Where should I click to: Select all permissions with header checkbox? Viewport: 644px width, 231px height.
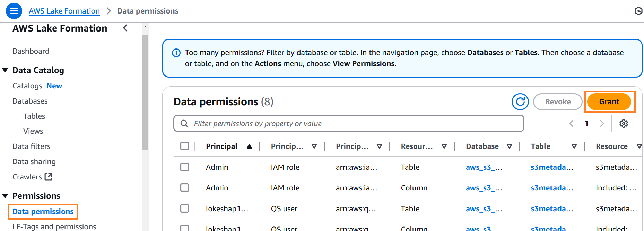[x=184, y=146]
